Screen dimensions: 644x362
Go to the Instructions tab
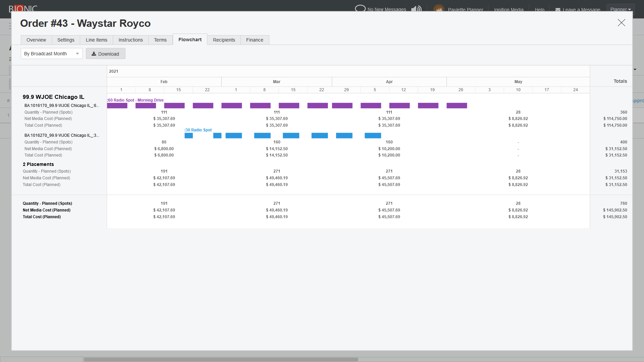(130, 40)
